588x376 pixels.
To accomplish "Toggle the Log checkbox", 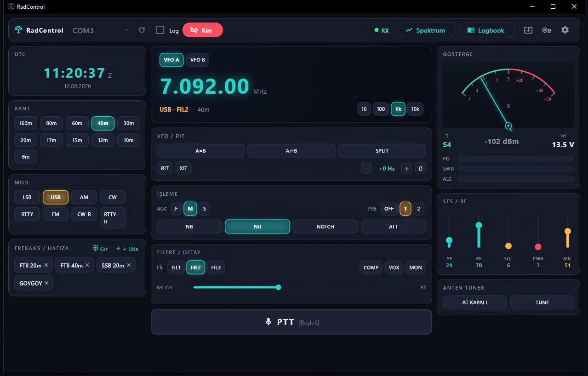I will pyautogui.click(x=160, y=30).
